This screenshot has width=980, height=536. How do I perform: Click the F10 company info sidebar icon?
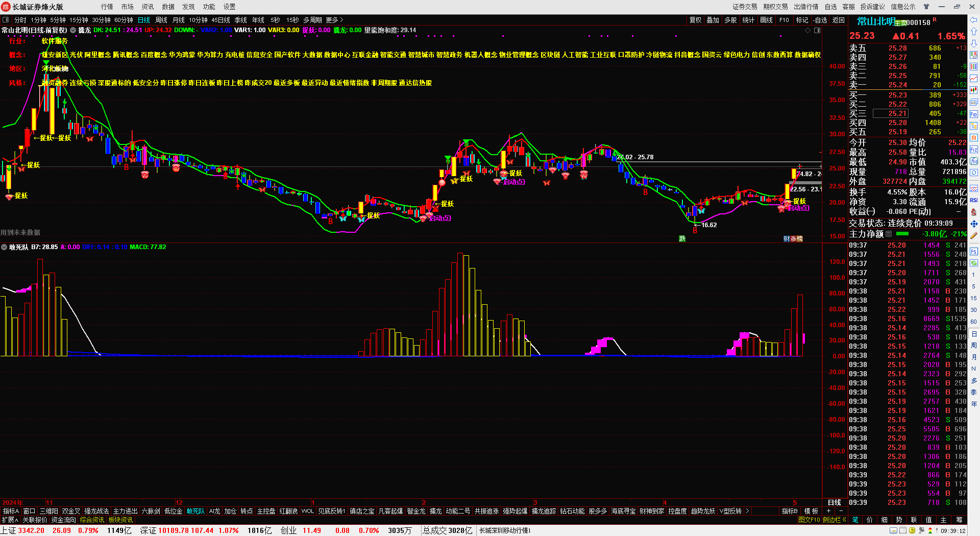(974, 114)
